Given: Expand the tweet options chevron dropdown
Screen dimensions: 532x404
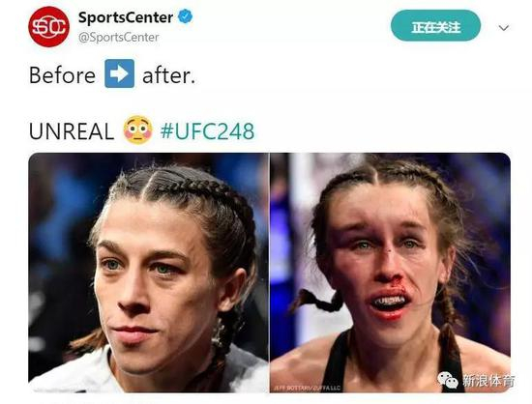Looking at the screenshot, I should click(504, 28).
